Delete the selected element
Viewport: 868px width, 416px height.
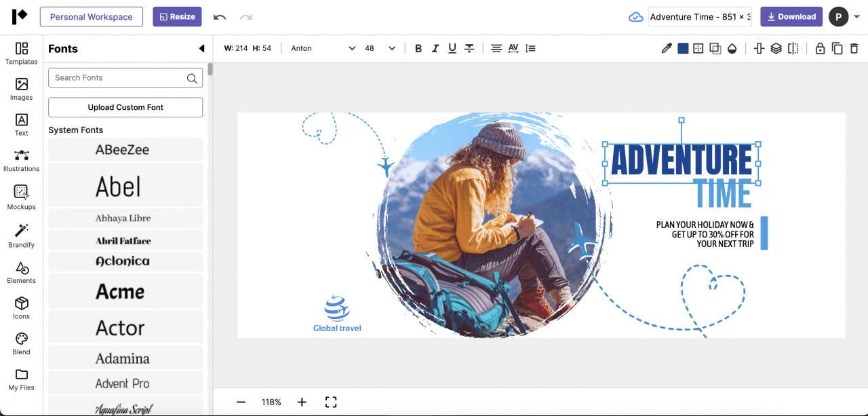point(854,48)
